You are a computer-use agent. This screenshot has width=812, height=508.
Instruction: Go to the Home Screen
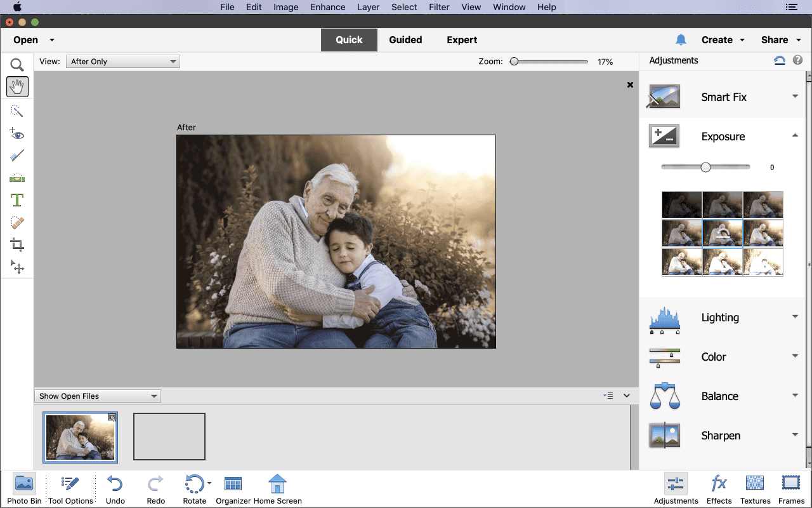277,489
